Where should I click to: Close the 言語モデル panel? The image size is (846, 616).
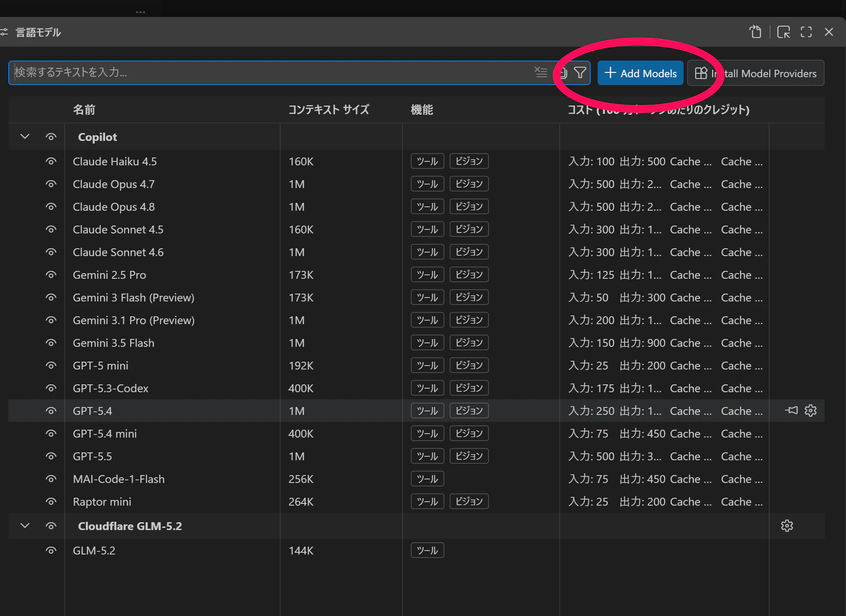(x=829, y=32)
